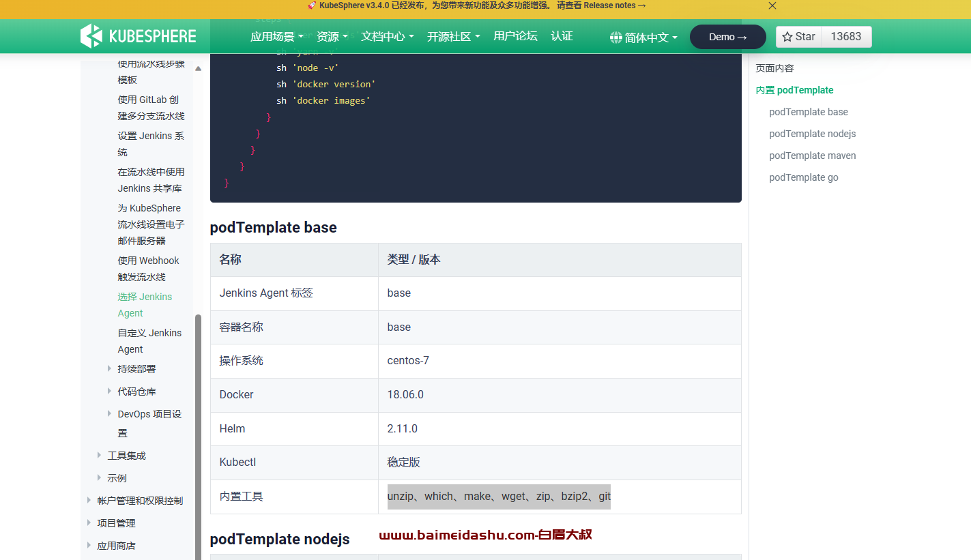The height and width of the screenshot is (560, 971).
Task: Open the 文档中心 dropdown menu
Action: 388,37
